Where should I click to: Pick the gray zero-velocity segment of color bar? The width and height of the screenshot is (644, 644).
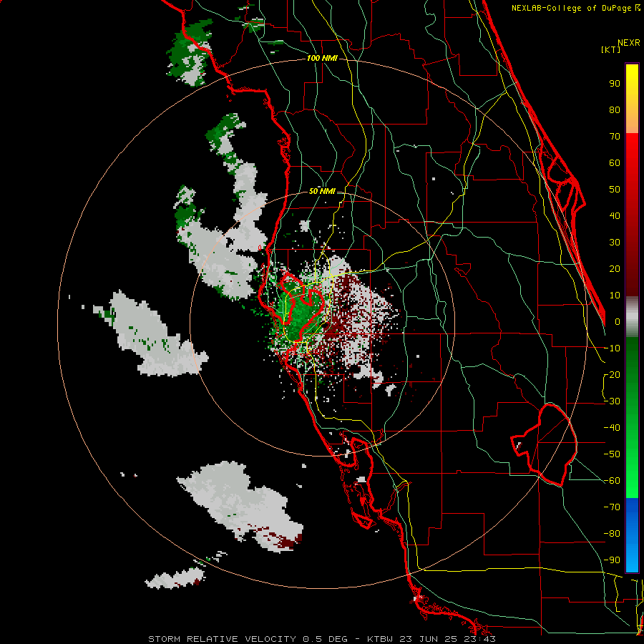[x=632, y=317]
